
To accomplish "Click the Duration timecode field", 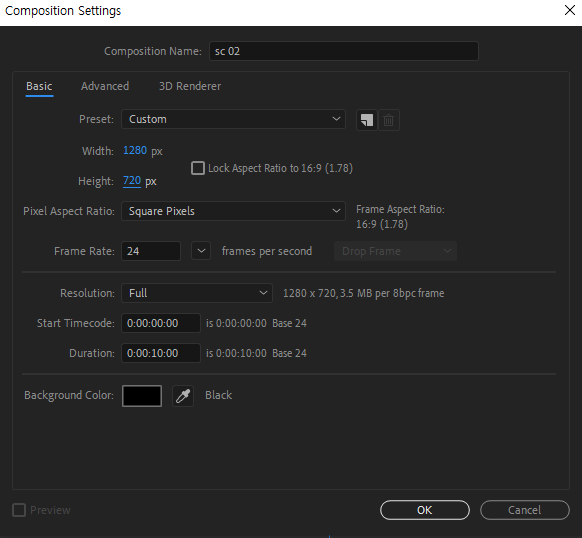I will coord(161,353).
